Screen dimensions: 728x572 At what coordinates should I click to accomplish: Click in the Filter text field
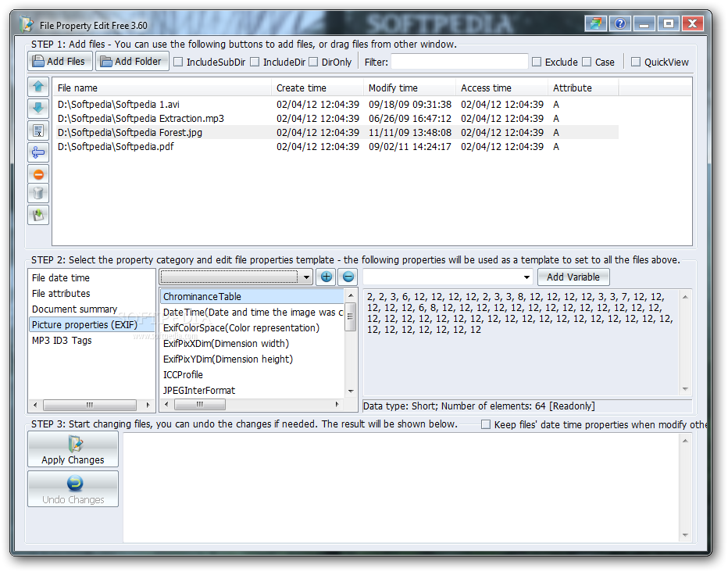point(459,62)
